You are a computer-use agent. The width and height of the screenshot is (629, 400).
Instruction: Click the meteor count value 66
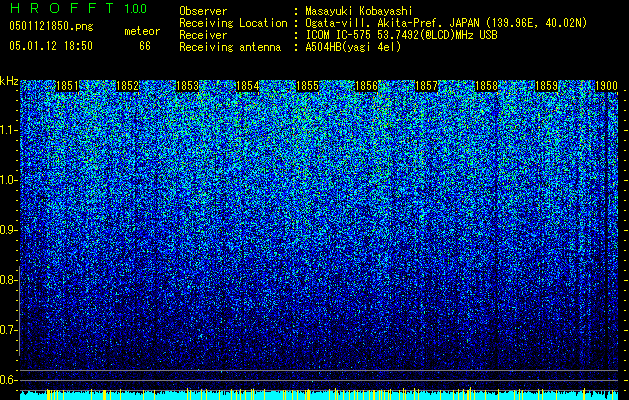tap(145, 46)
